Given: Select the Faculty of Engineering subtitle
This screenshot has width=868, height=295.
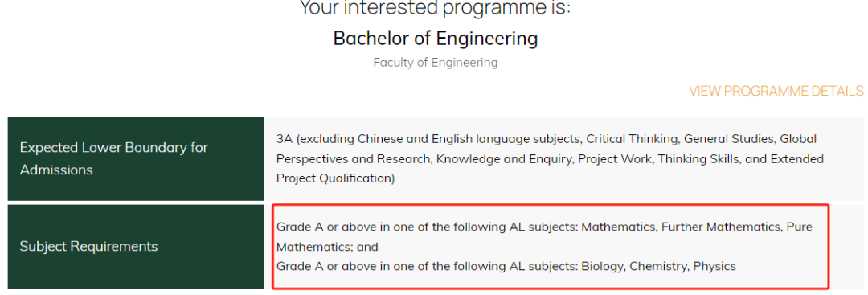Looking at the screenshot, I should (435, 63).
